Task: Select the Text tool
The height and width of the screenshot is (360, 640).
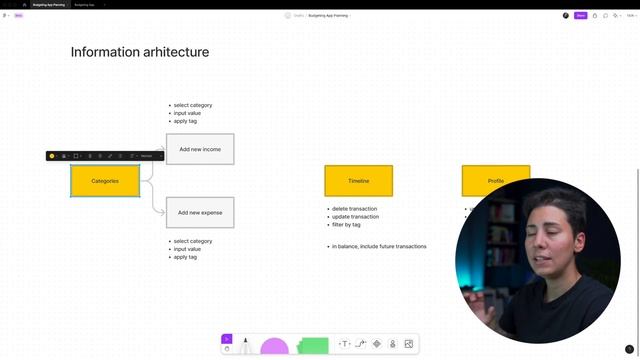Action: click(344, 344)
